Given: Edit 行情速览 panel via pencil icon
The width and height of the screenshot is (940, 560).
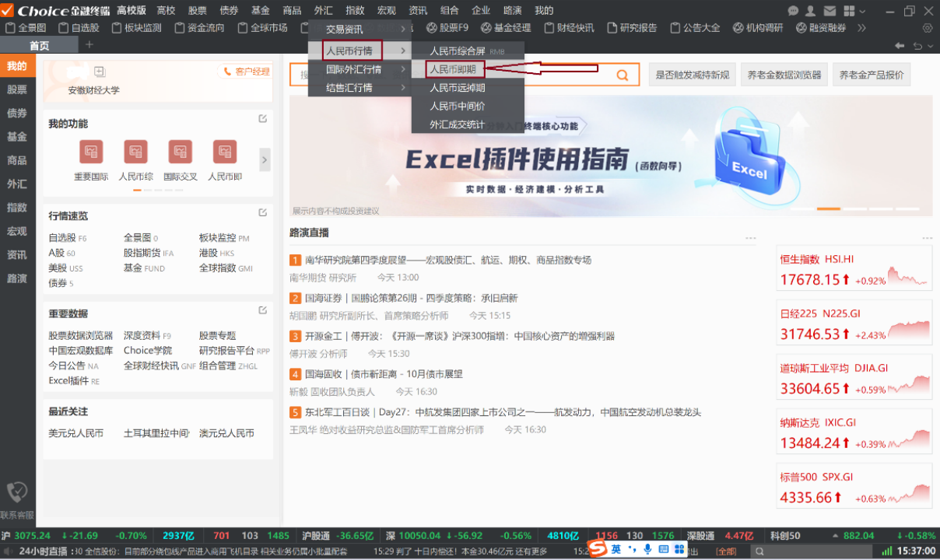Looking at the screenshot, I should pos(263,212).
